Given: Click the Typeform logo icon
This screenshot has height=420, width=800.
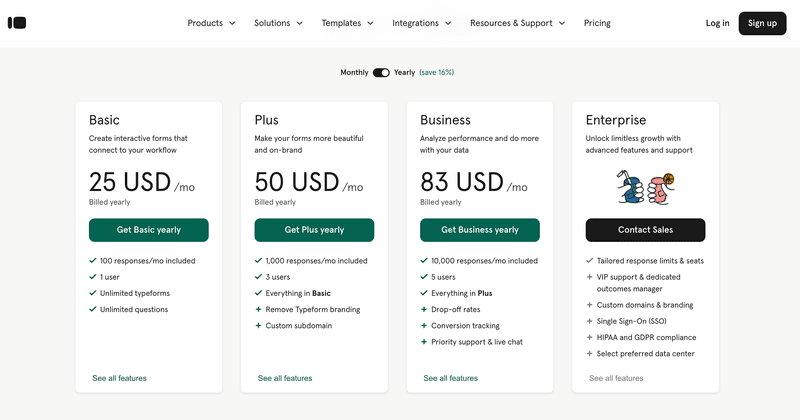Looking at the screenshot, I should (x=16, y=23).
